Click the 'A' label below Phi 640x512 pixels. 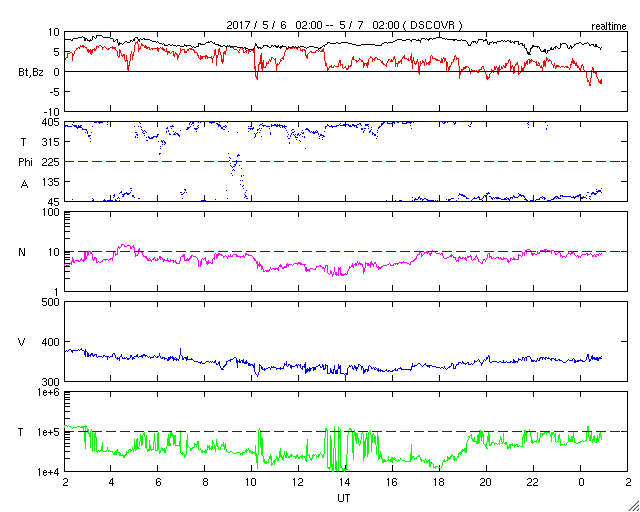tap(24, 185)
